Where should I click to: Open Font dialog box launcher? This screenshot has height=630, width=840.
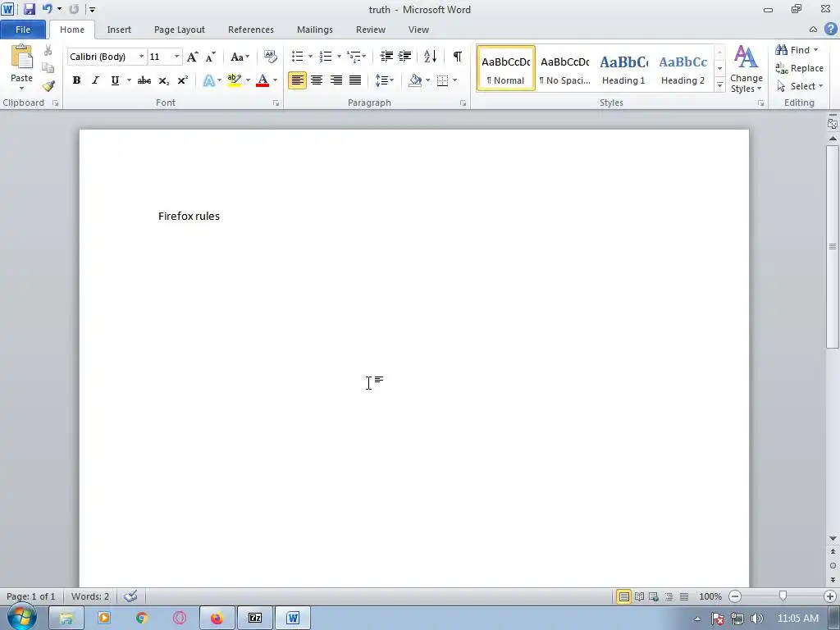click(x=276, y=103)
